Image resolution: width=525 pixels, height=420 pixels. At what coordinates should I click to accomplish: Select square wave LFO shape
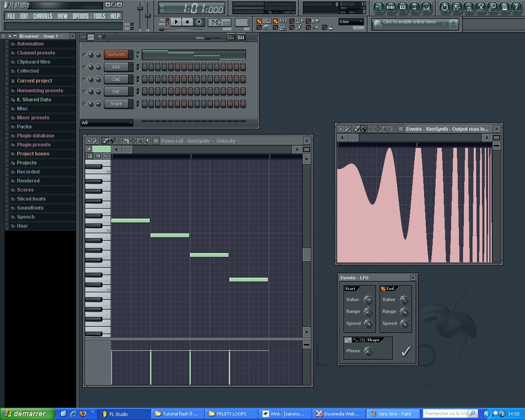[x=363, y=340]
